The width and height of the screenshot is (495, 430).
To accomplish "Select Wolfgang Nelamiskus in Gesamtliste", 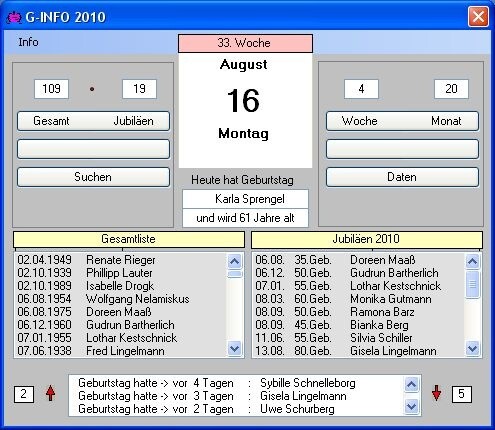I will 121,299.
